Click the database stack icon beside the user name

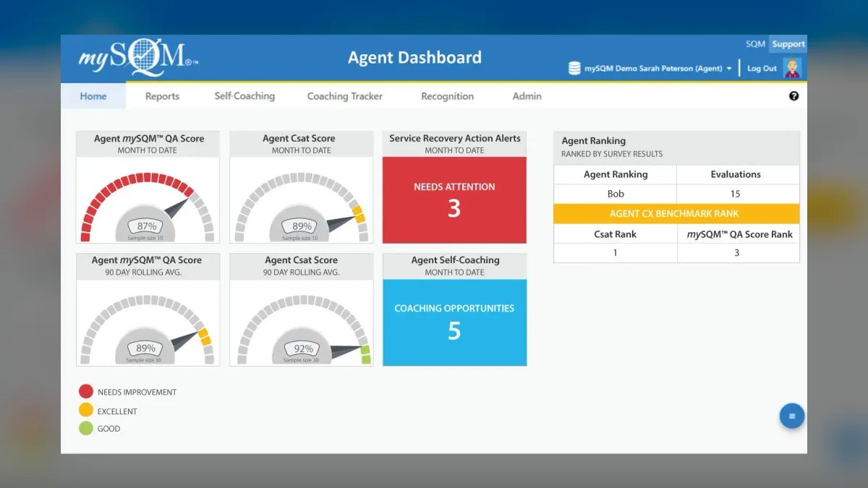(574, 69)
